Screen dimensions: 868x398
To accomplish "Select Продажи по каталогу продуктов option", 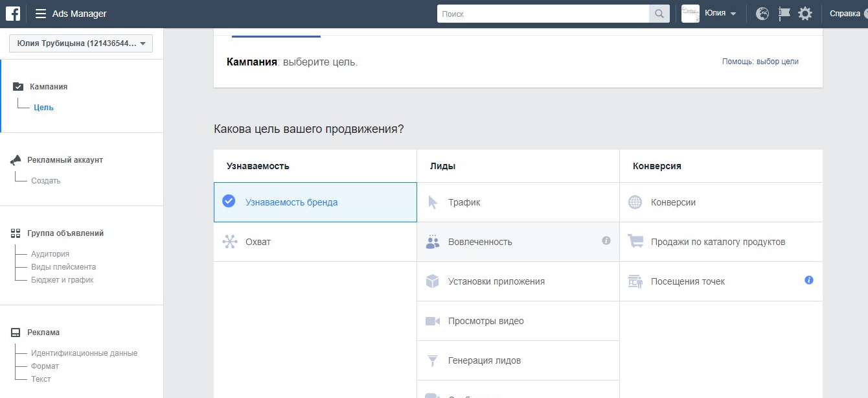I will coord(718,242).
